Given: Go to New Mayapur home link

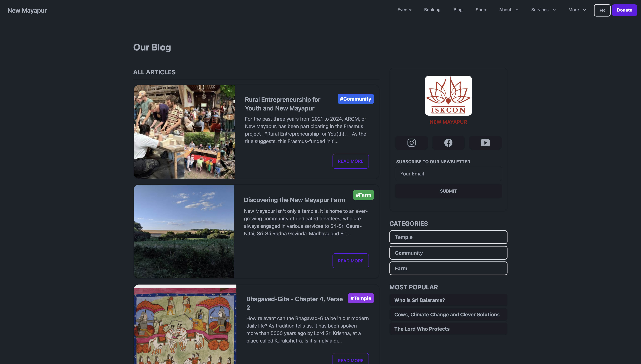Looking at the screenshot, I should [27, 10].
